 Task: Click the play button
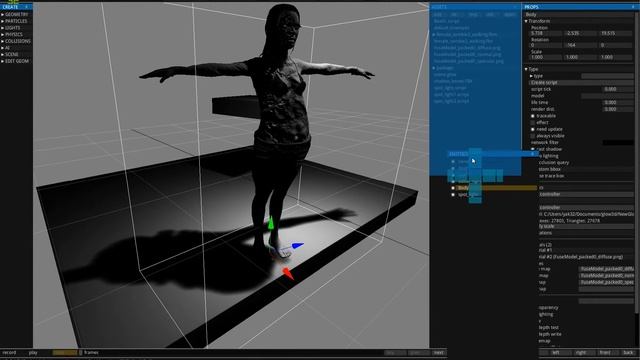coord(33,352)
